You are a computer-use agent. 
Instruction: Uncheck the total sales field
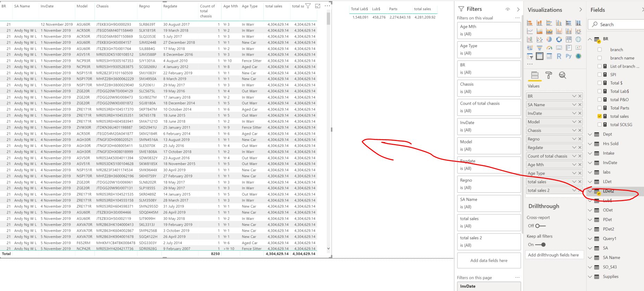[600, 116]
